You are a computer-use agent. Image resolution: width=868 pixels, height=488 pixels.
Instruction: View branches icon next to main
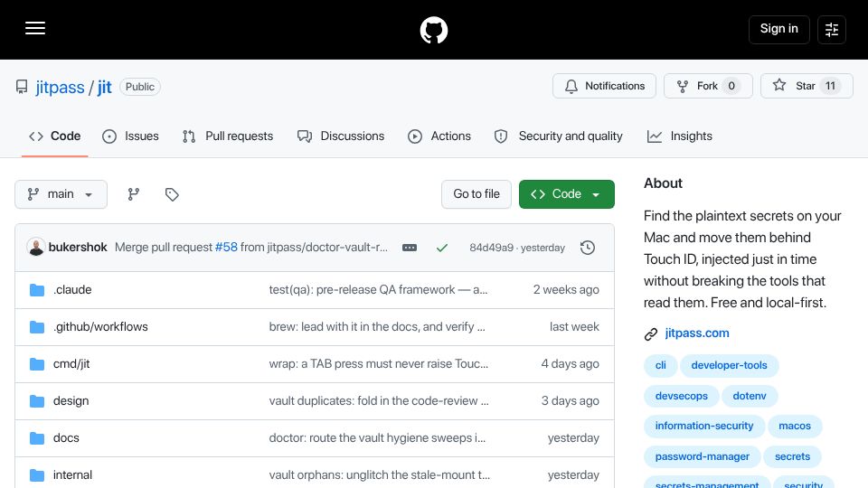tap(134, 194)
